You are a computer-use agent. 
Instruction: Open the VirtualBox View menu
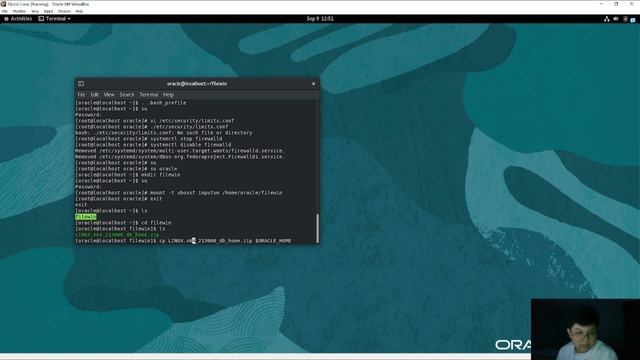point(35,11)
